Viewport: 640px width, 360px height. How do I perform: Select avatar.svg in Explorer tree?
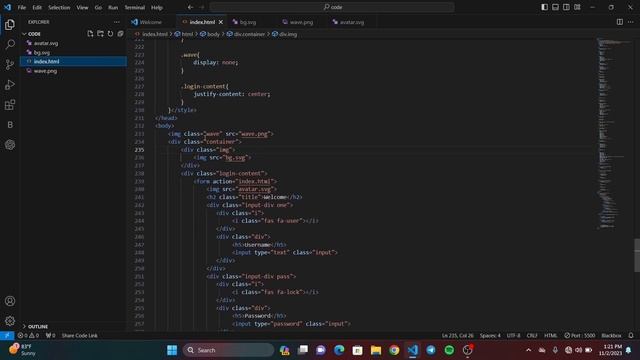pyautogui.click(x=73, y=43)
